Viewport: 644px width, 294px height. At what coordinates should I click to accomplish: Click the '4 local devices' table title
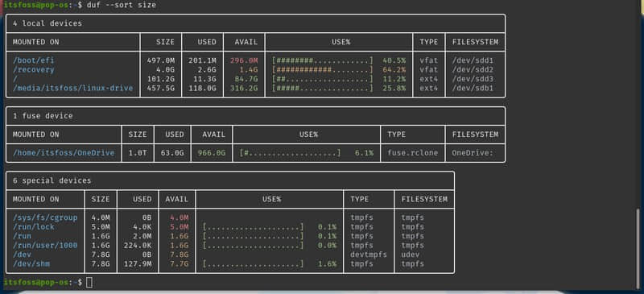pyautogui.click(x=47, y=23)
